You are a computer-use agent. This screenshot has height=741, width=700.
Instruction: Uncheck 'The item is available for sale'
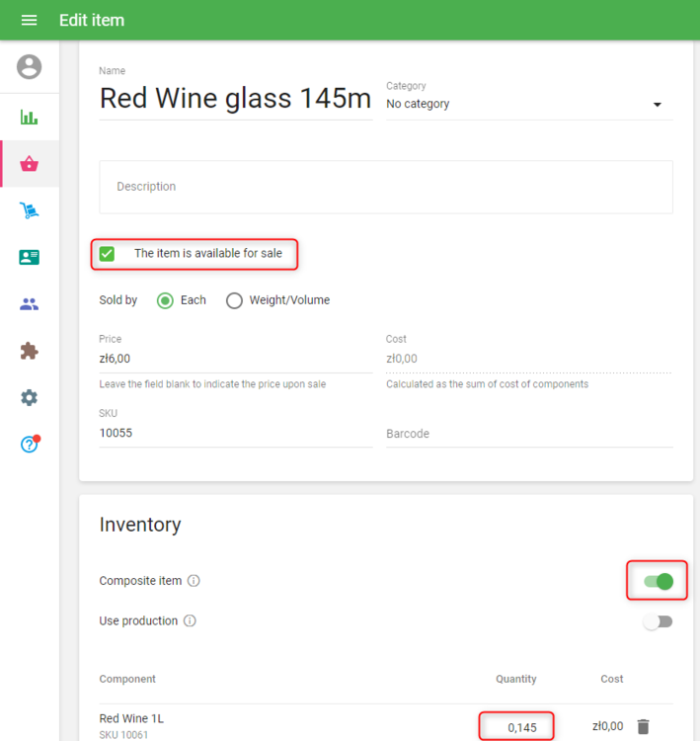(108, 254)
